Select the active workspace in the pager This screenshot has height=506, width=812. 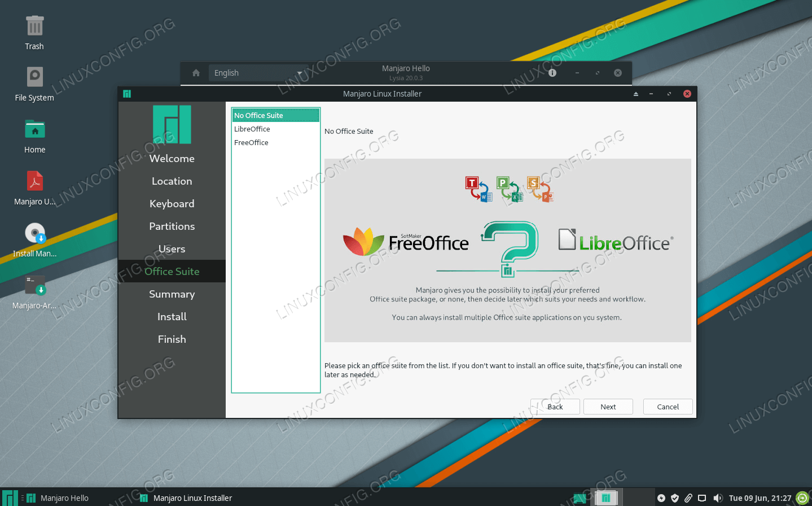(605, 498)
